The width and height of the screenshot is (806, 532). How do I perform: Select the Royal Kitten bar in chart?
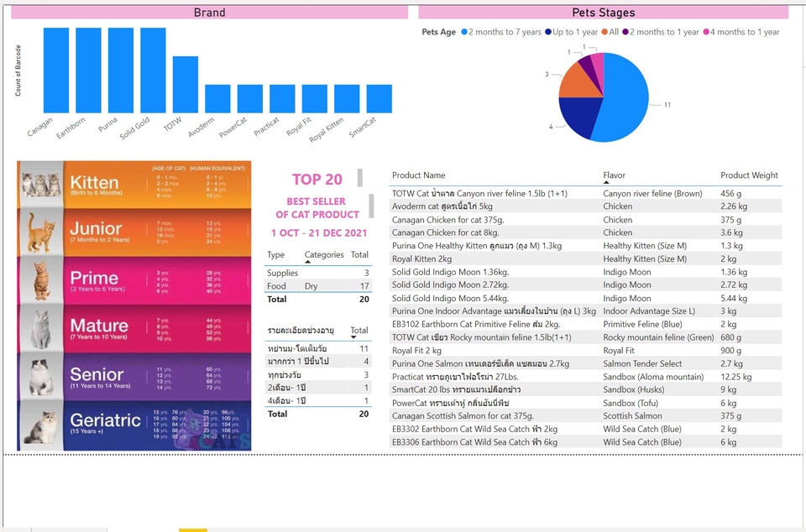click(347, 99)
